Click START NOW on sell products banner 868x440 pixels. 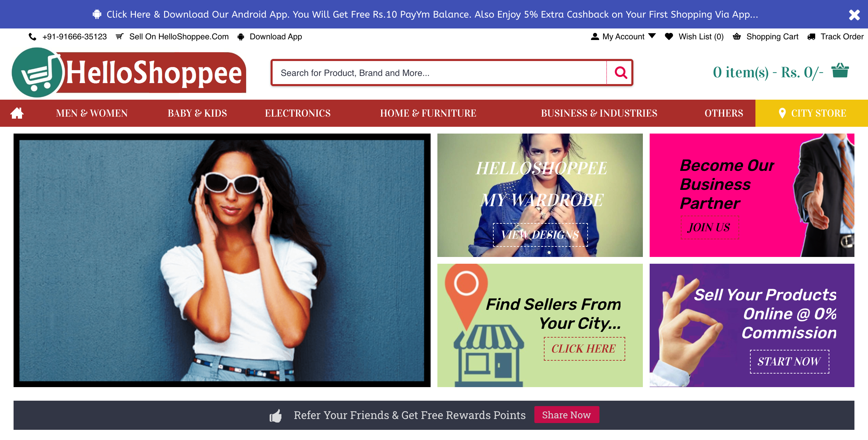coord(789,362)
